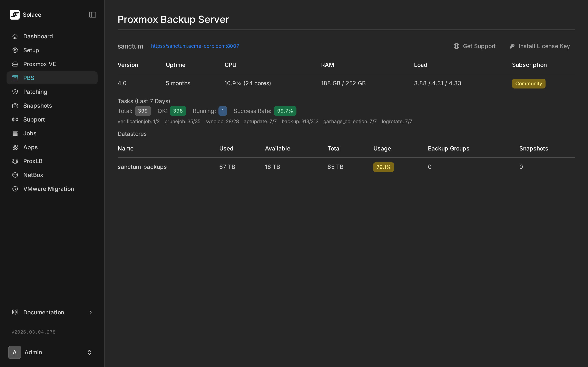The width and height of the screenshot is (588, 367).
Task: Select Jobs in the sidebar menu
Action: (30, 133)
